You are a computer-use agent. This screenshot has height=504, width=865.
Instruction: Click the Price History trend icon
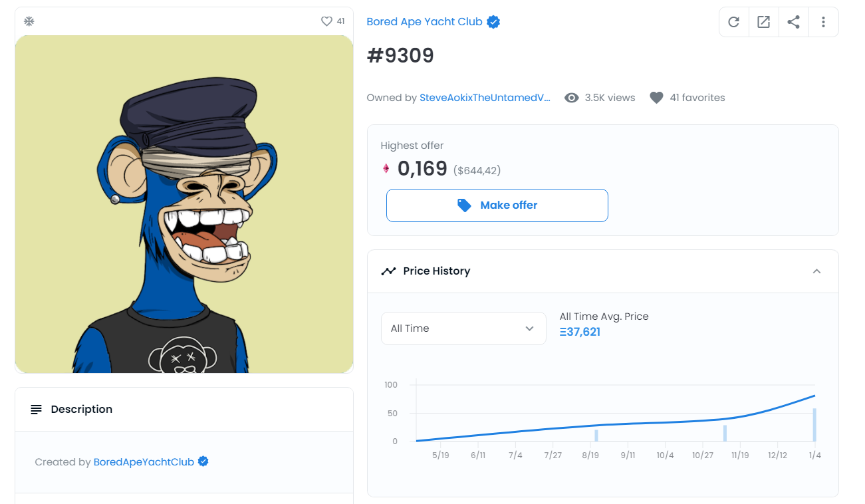point(388,271)
